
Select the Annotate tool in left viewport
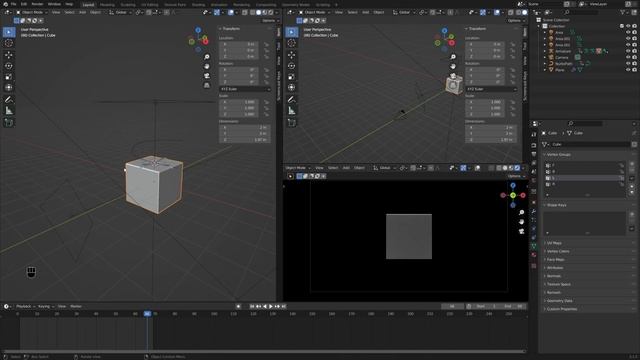[9, 100]
